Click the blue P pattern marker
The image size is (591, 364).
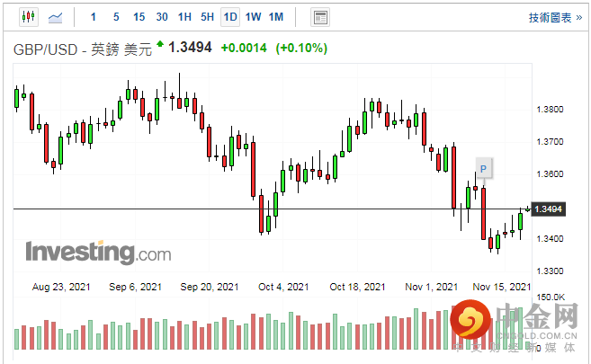[483, 169]
